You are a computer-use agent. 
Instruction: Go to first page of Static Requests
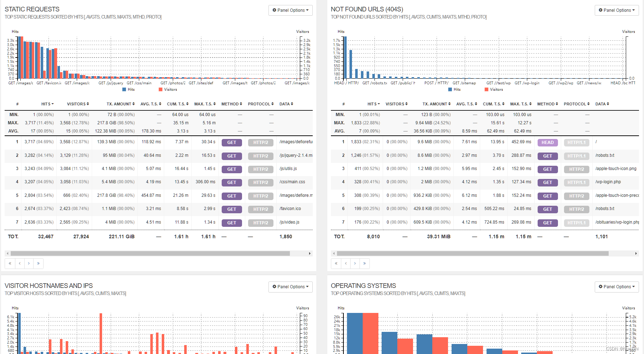coord(10,264)
